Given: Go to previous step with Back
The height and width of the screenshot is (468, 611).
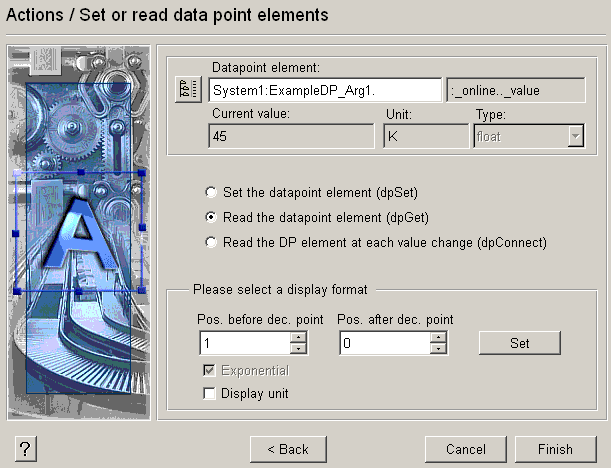Looking at the screenshot, I should pyautogui.click(x=287, y=449).
